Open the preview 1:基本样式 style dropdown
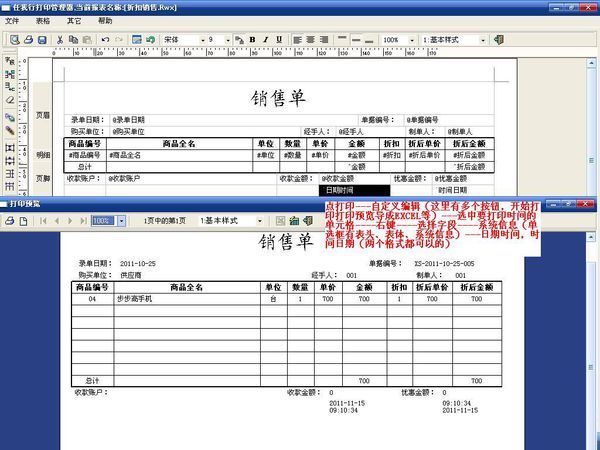 259,221
